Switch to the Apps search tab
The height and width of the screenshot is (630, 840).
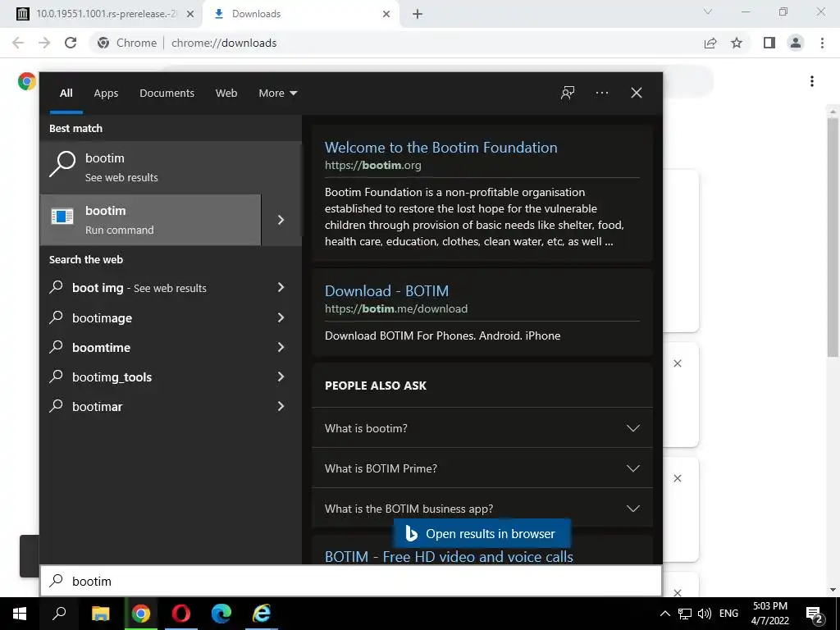tap(106, 94)
